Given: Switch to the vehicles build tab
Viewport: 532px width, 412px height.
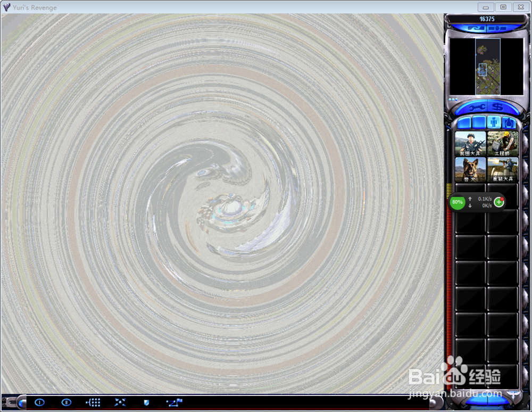Looking at the screenshot, I should tap(509, 123).
